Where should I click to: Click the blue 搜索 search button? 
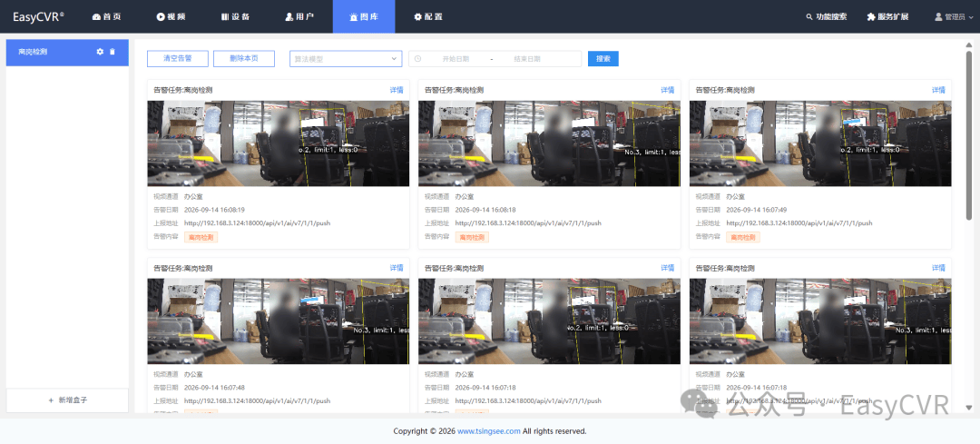603,59
